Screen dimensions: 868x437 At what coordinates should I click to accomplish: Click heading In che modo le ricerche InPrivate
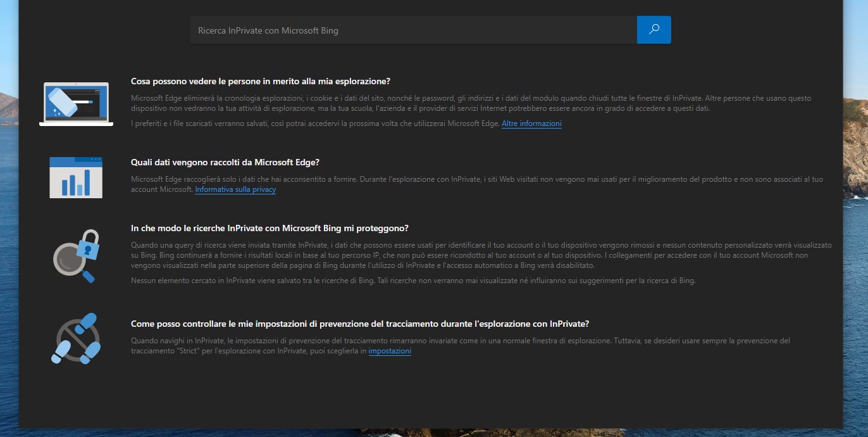tap(270, 228)
